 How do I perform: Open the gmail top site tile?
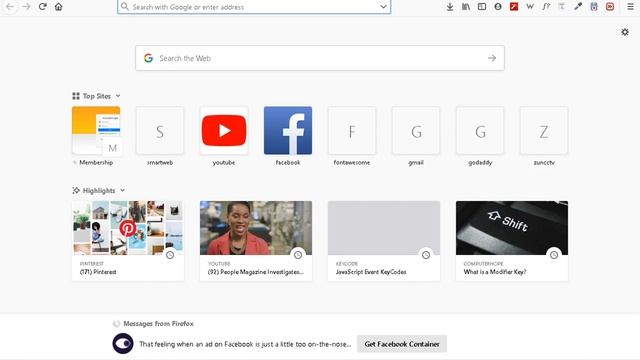[416, 136]
